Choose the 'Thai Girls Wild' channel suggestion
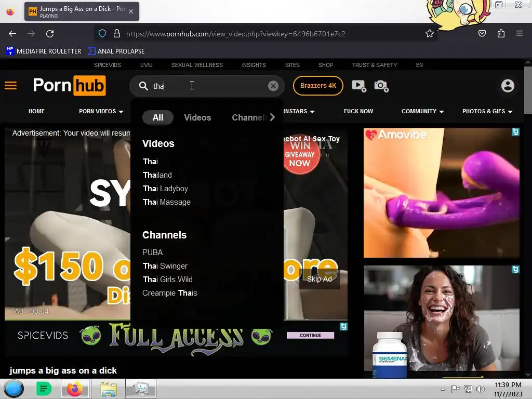 [x=168, y=280]
